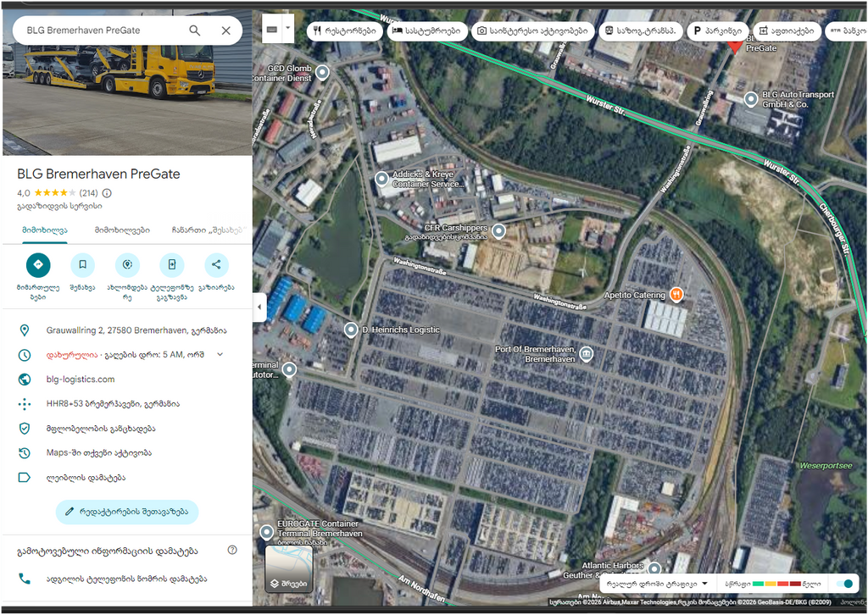
Task: Select the Transit filter chip
Action: click(x=641, y=31)
